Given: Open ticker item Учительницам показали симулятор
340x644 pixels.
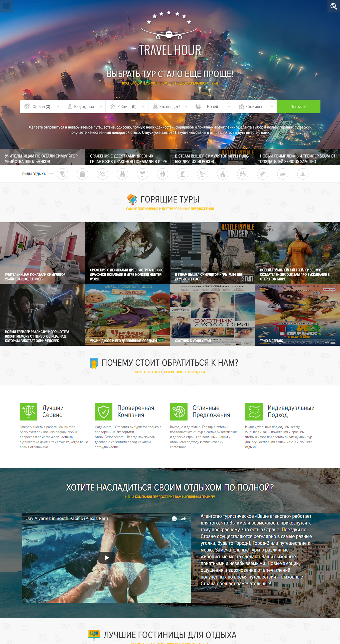Looking at the screenshot, I should (43, 157).
